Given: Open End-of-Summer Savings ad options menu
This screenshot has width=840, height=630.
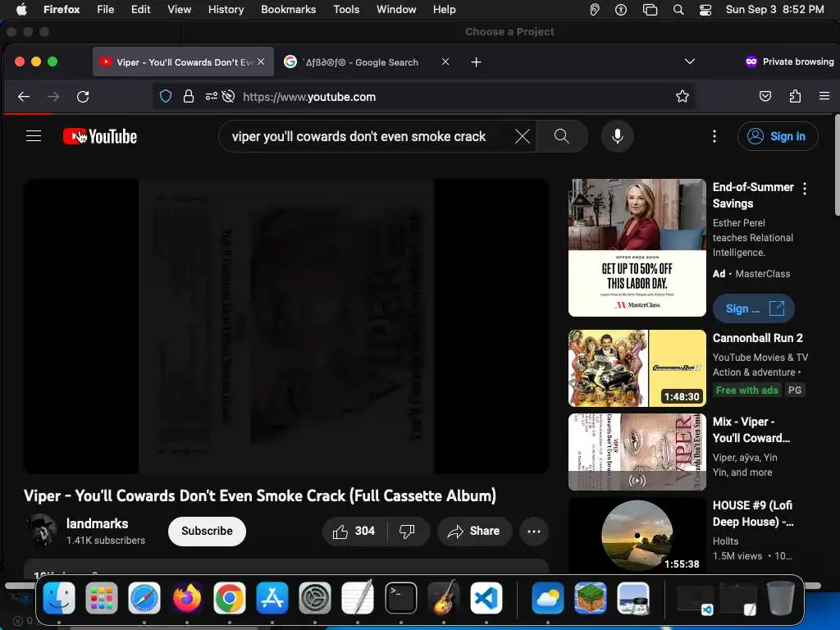Looking at the screenshot, I should pyautogui.click(x=805, y=188).
